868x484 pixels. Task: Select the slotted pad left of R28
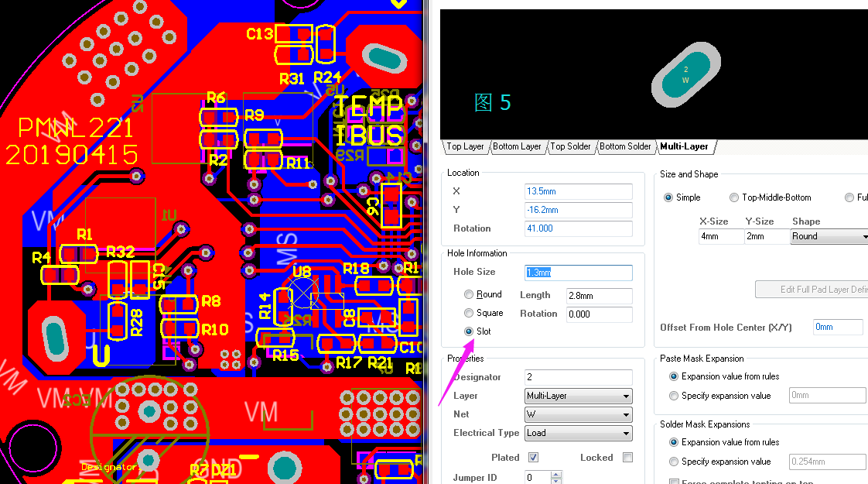tap(54, 337)
